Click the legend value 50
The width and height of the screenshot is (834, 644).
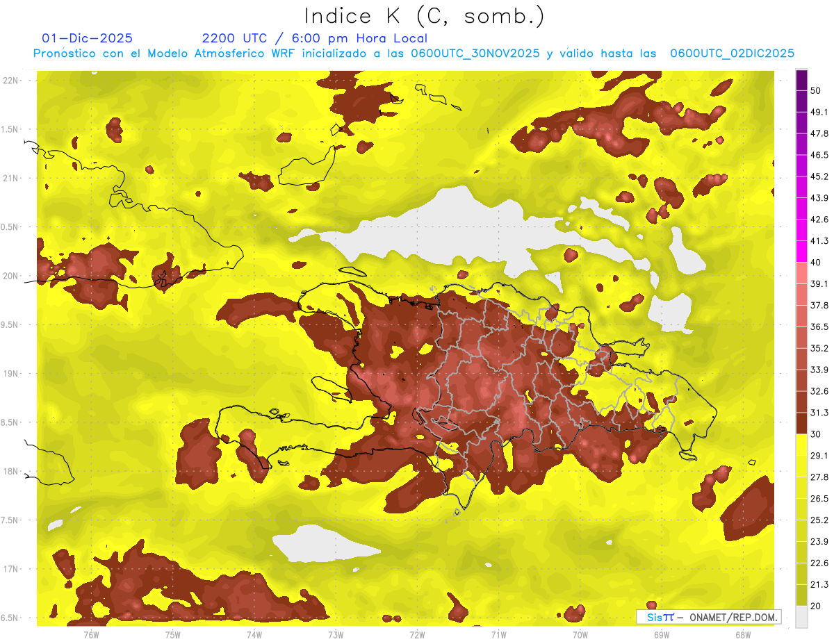[x=816, y=90]
